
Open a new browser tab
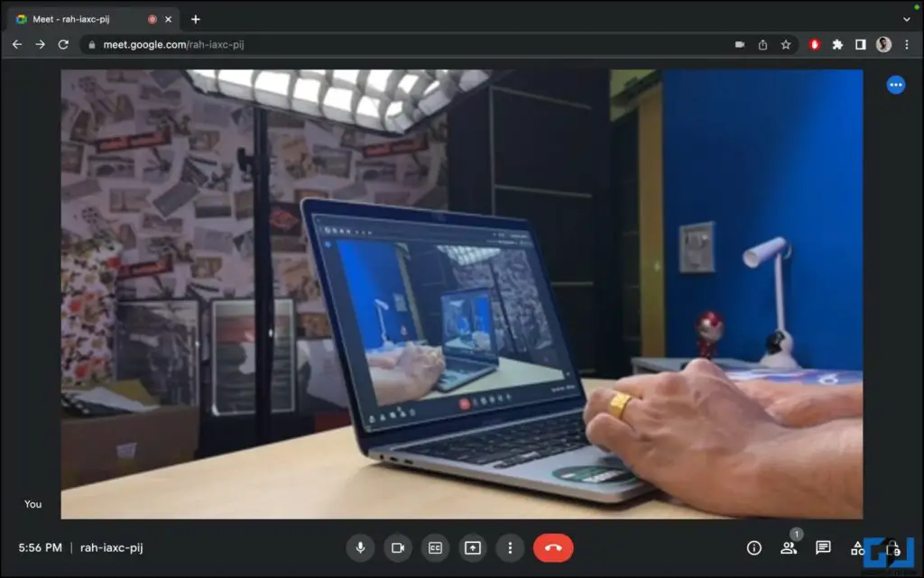click(x=196, y=19)
